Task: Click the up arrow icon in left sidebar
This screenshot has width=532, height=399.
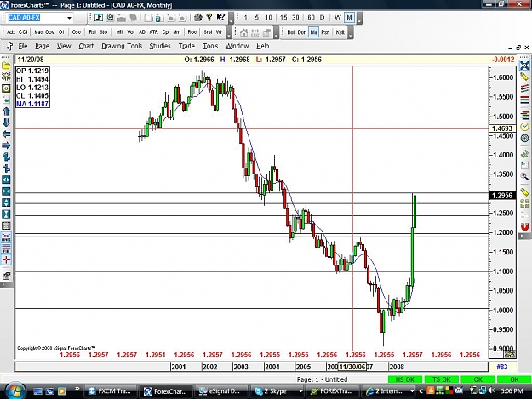Action: click(x=6, y=111)
